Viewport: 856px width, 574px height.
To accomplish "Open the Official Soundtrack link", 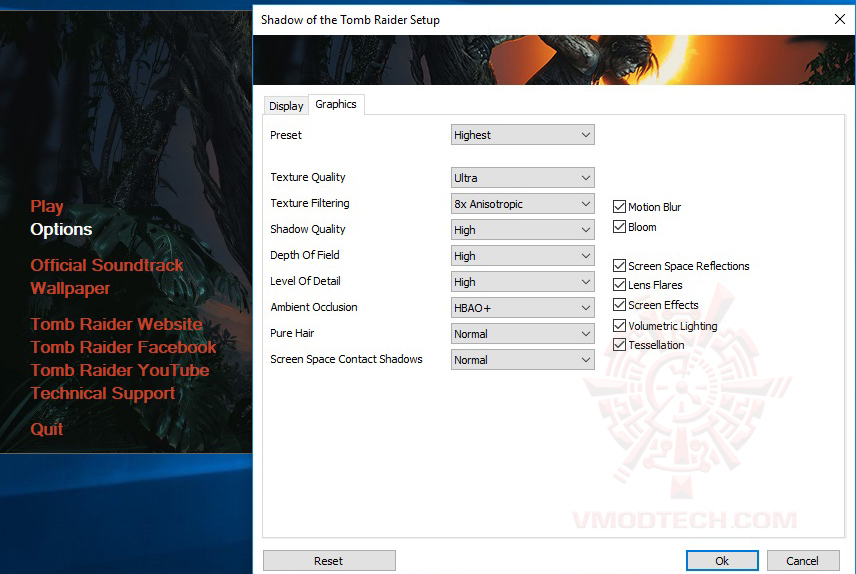I will (107, 265).
